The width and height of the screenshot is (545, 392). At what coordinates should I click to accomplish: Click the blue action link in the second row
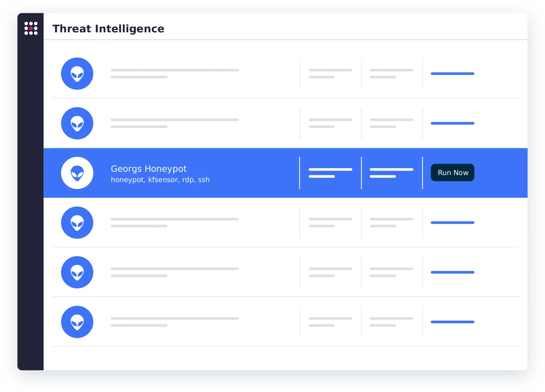[x=452, y=123]
